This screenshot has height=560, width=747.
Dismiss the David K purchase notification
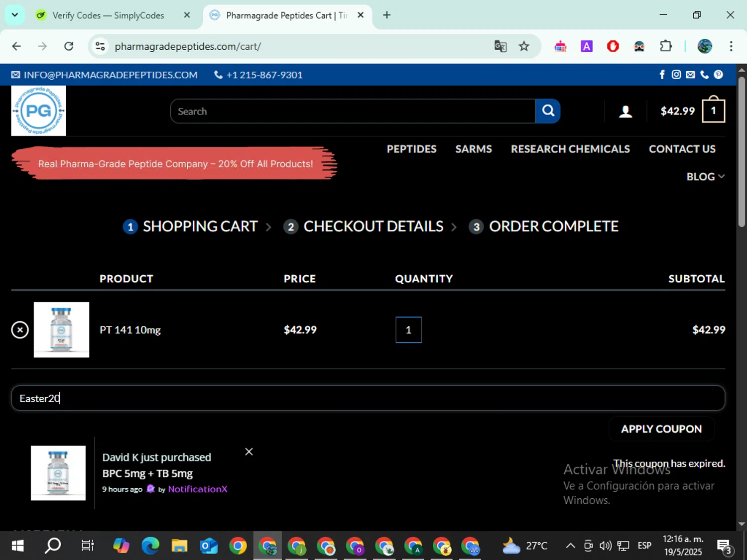click(249, 451)
